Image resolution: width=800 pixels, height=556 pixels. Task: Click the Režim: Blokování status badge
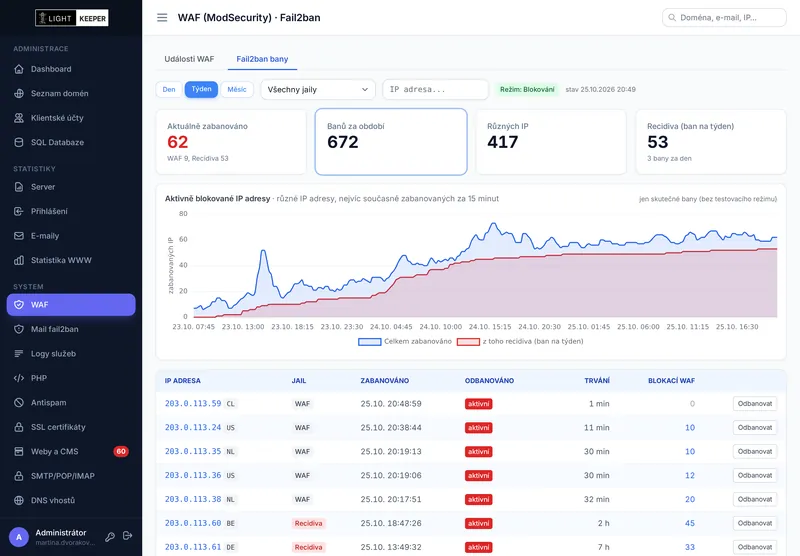pos(527,89)
